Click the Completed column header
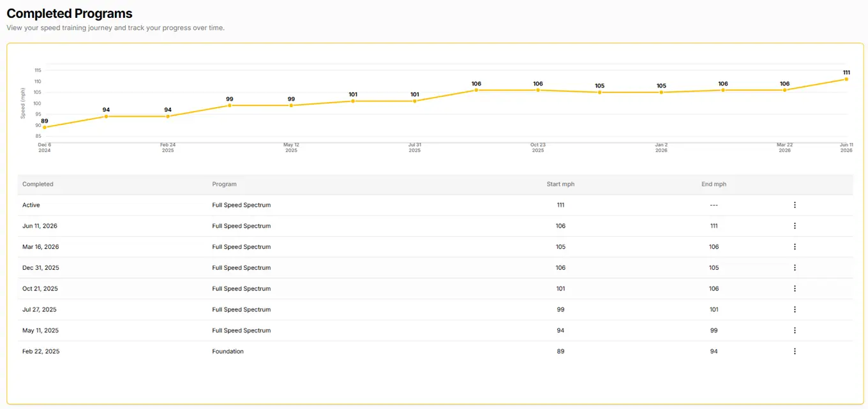Image resolution: width=868 pixels, height=409 pixels. (x=38, y=184)
